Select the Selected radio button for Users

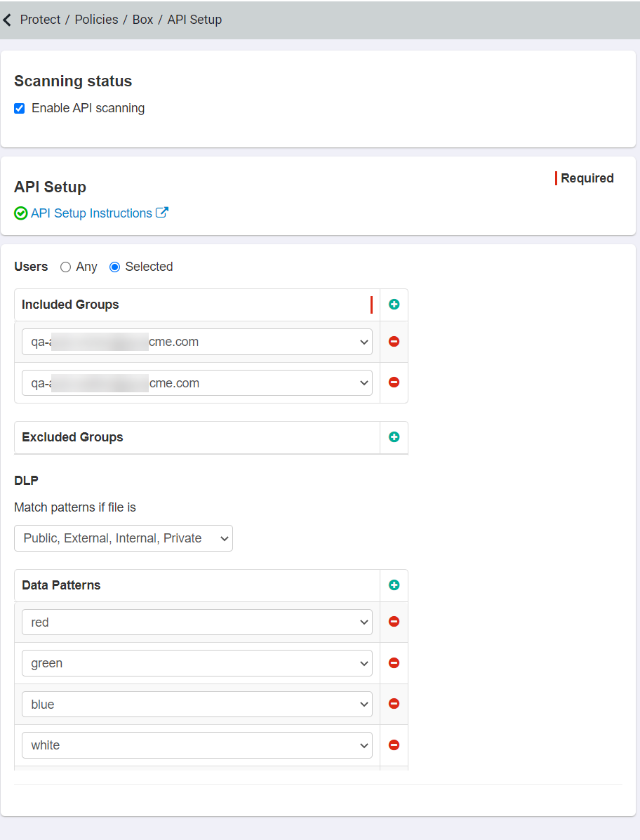(113, 267)
